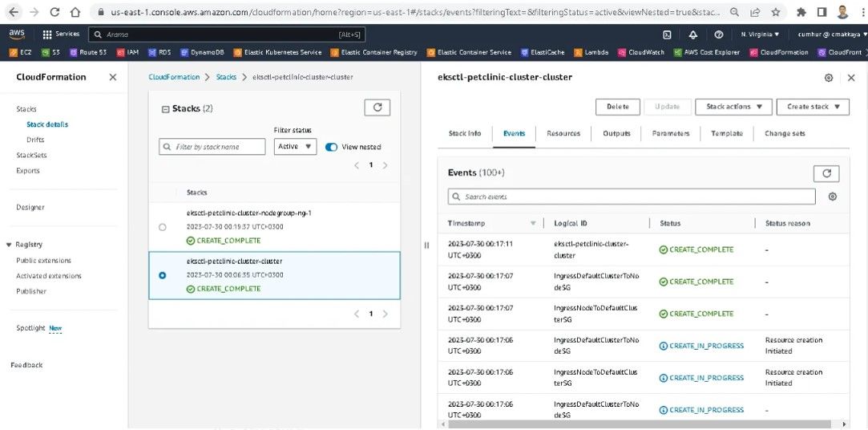Refresh the Stacks list
The image size is (868, 430).
point(377,107)
